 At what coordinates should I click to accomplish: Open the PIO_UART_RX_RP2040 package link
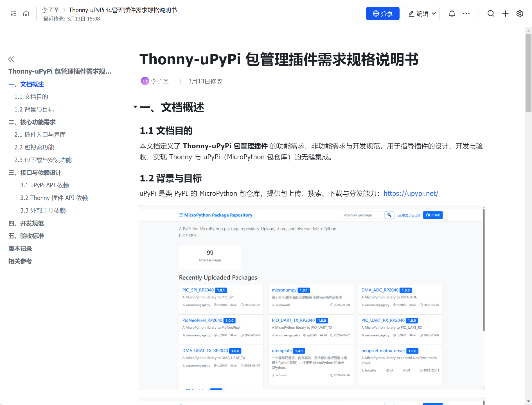tap(383, 320)
